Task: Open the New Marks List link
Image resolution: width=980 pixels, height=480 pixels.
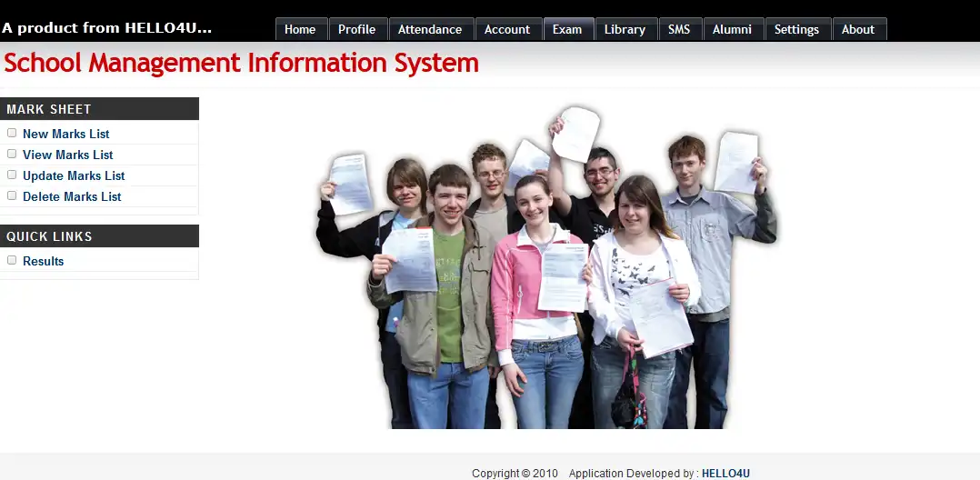Action: coord(66,134)
